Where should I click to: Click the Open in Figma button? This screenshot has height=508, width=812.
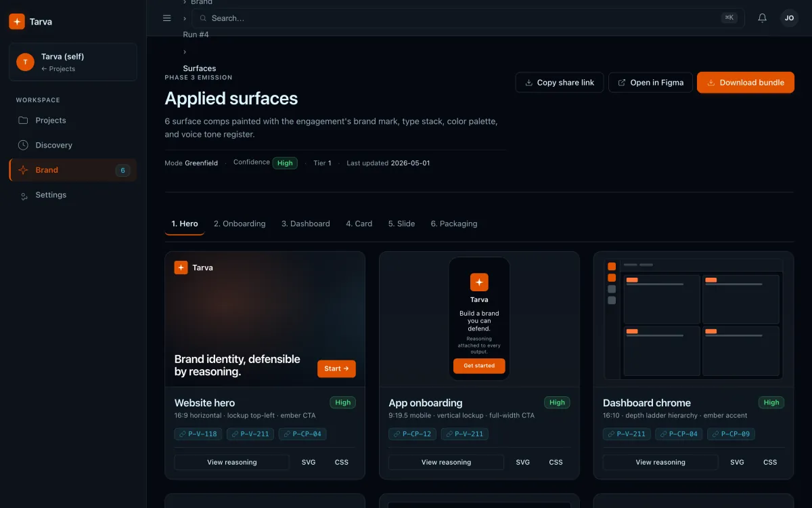click(650, 83)
